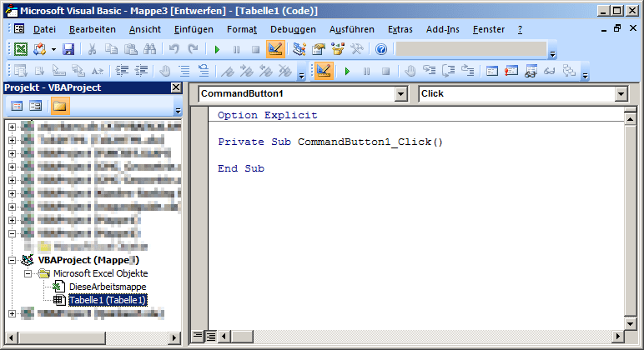The height and width of the screenshot is (350, 644).
Task: Open the Properties Window toolbar icon
Action: pos(319,50)
